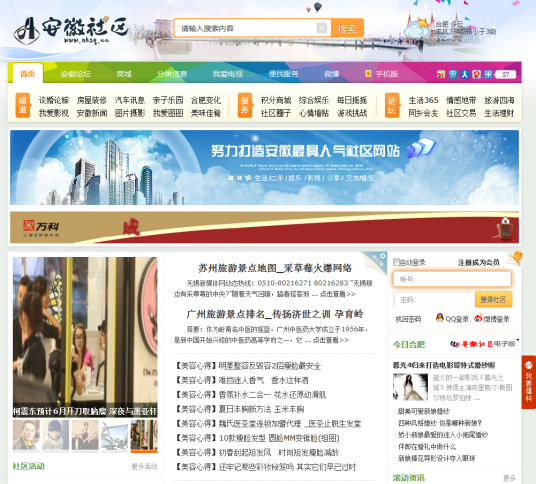Image resolution: width=536 pixels, height=484 pixels.
Task: Click the bride photo thumbnail
Action: [410, 387]
